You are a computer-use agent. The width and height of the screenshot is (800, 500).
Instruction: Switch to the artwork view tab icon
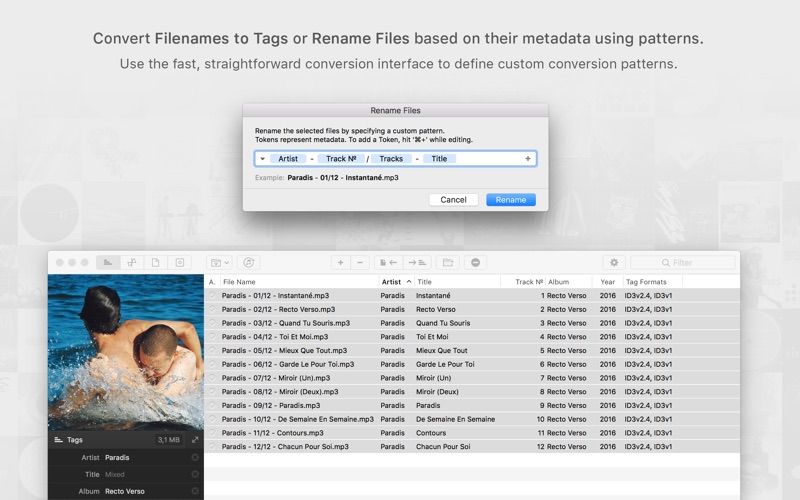click(179, 262)
